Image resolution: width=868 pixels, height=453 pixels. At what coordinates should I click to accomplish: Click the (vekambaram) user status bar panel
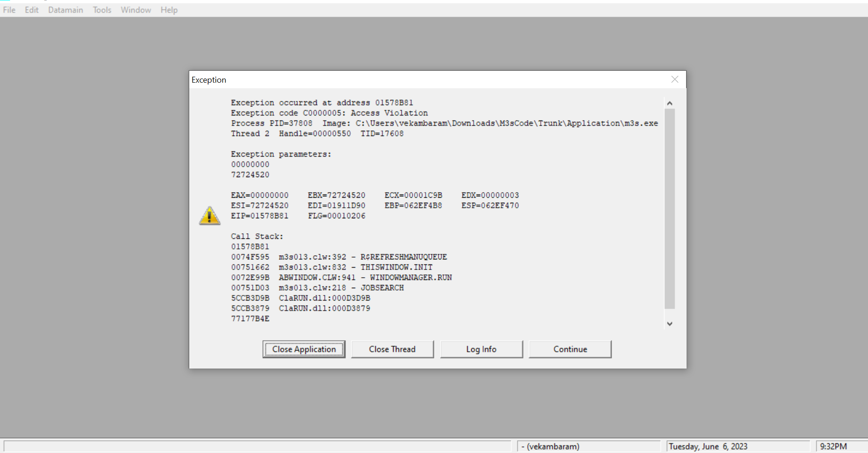point(588,446)
